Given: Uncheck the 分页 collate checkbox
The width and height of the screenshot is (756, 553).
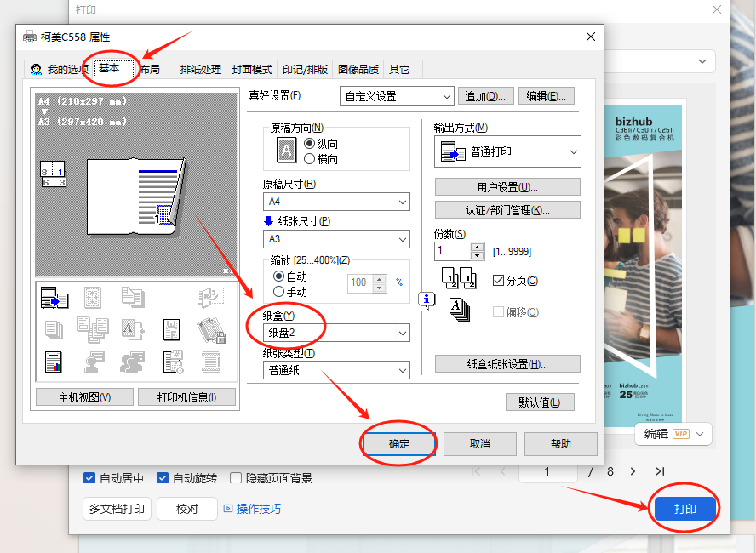Looking at the screenshot, I should (x=499, y=281).
